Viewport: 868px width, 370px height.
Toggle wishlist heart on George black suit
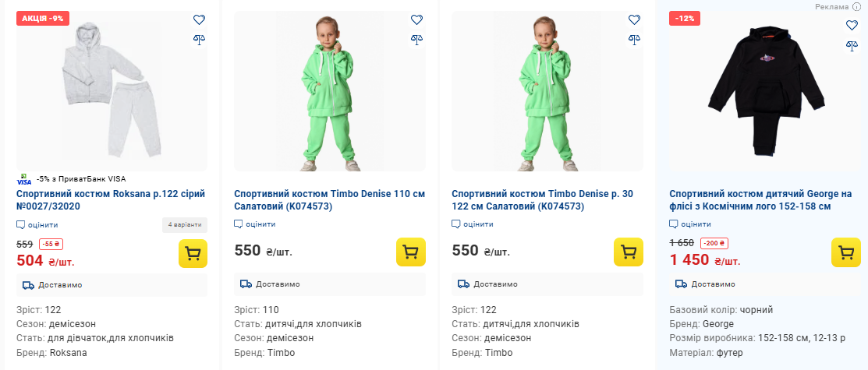[852, 25]
